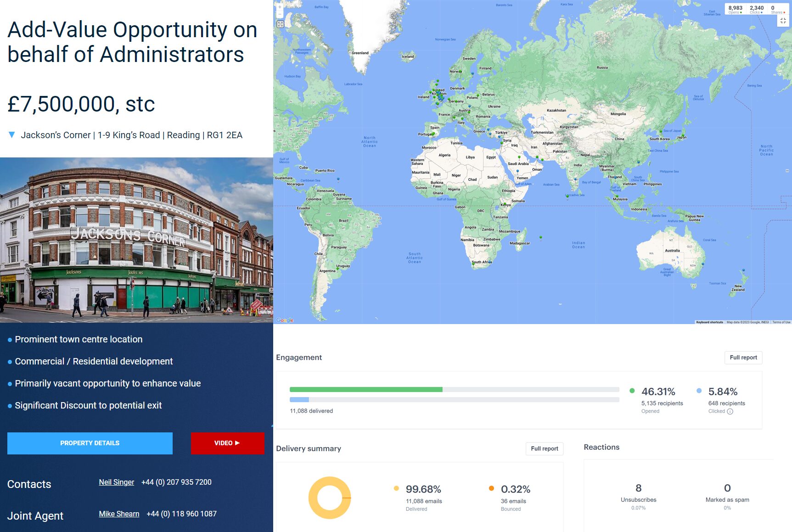
Task: Zoom out on the map with minus button
Action: [280, 14]
